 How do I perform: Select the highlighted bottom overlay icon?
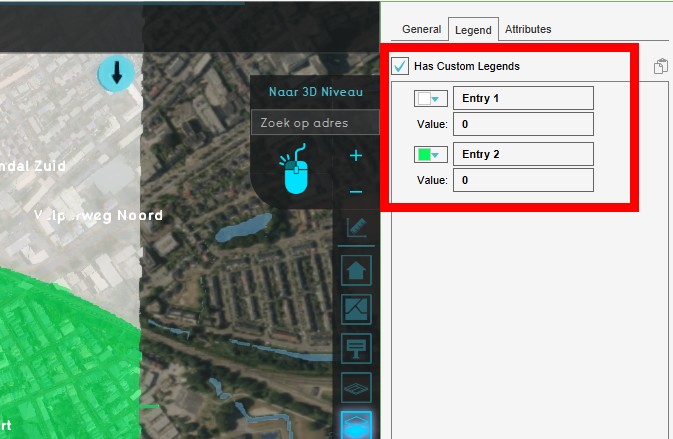(356, 424)
